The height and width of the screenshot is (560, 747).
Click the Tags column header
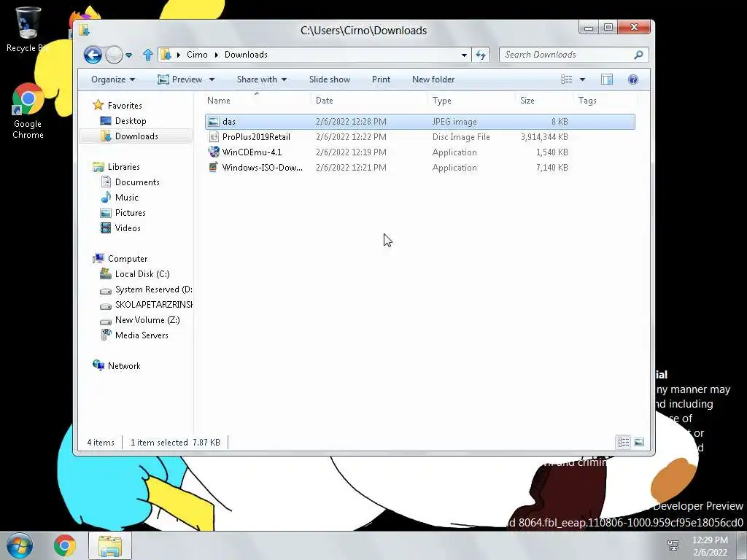coord(605,101)
